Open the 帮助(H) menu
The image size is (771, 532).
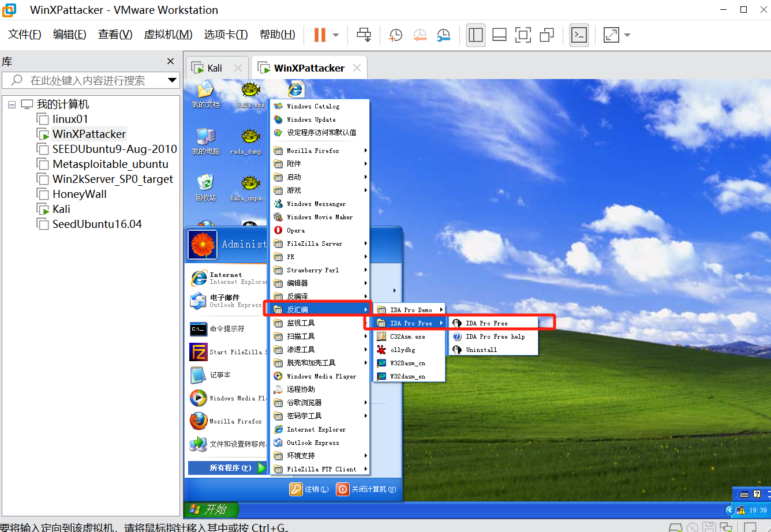point(277,35)
